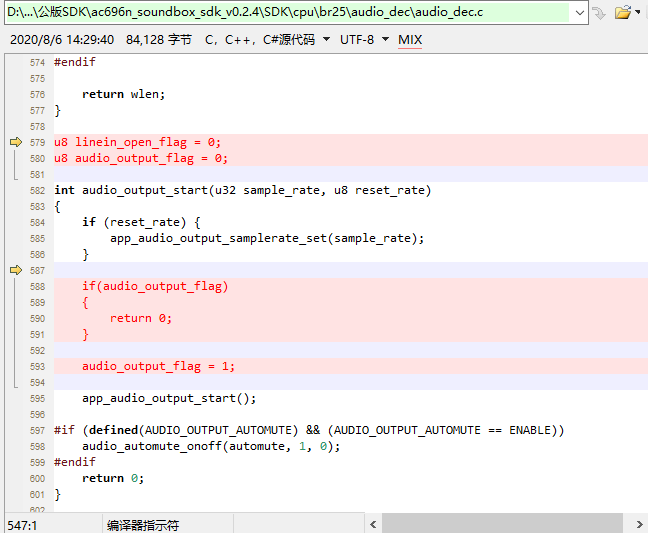Image resolution: width=648 pixels, height=533 pixels.
Task: Click 'if(audio_output_flag)' on line 588
Action: pos(155,286)
